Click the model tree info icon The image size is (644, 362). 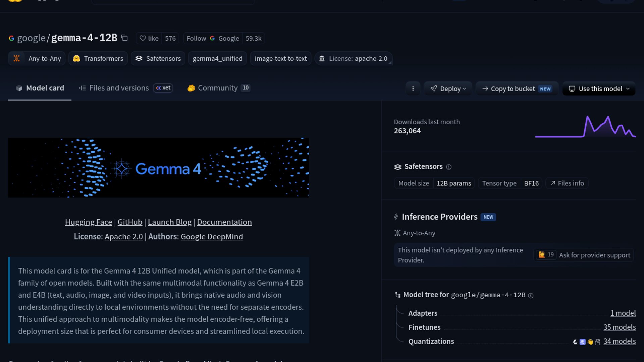pyautogui.click(x=531, y=296)
